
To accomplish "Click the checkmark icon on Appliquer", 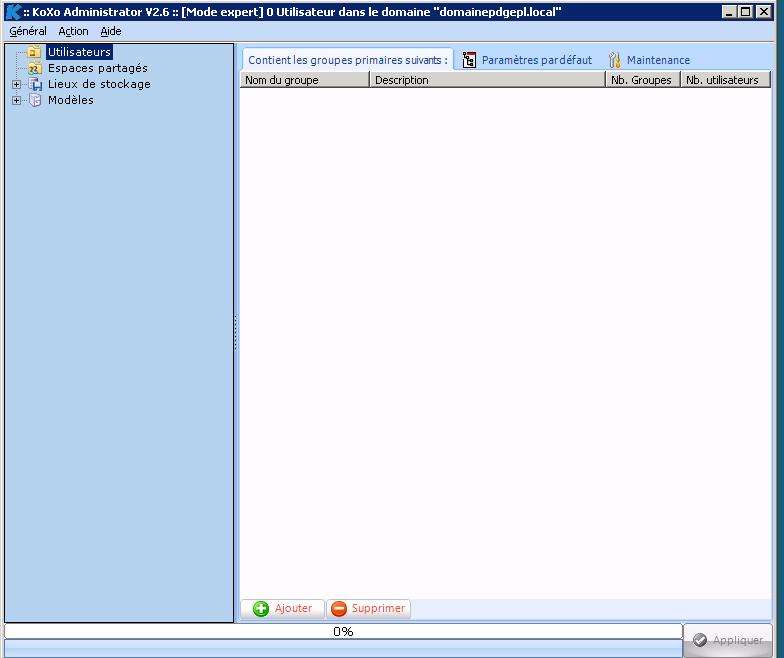I will pyautogui.click(x=700, y=640).
